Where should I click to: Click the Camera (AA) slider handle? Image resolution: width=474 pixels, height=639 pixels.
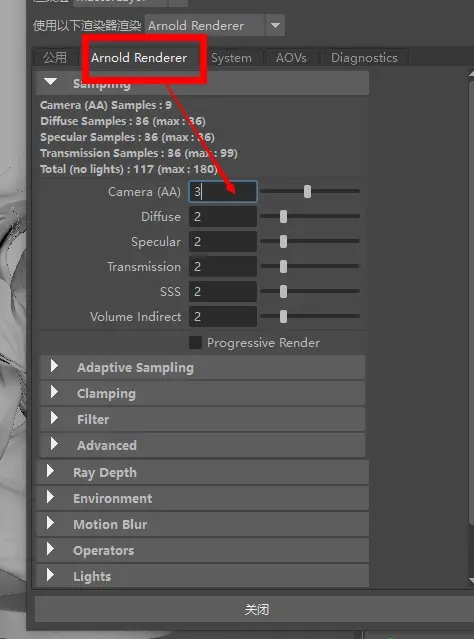pos(307,191)
